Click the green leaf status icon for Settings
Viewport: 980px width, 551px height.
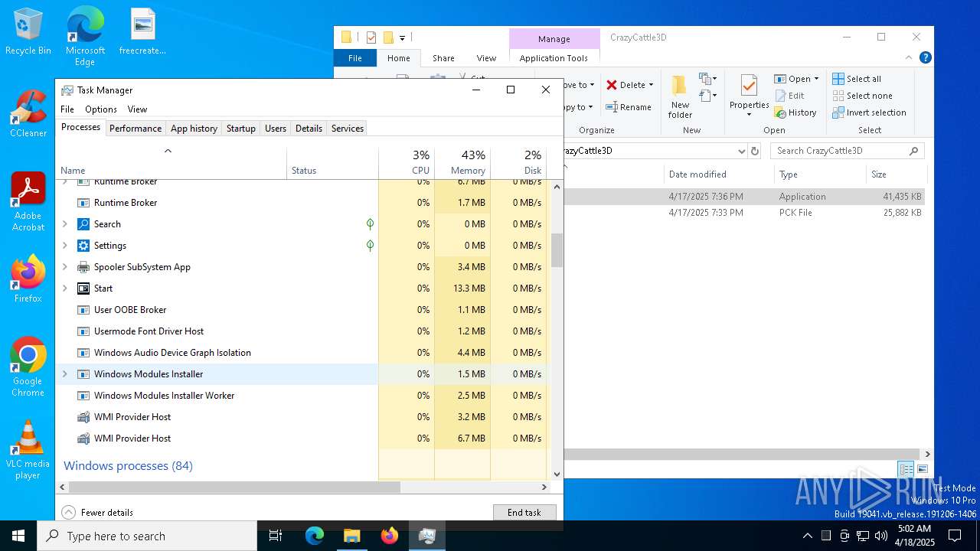click(370, 246)
